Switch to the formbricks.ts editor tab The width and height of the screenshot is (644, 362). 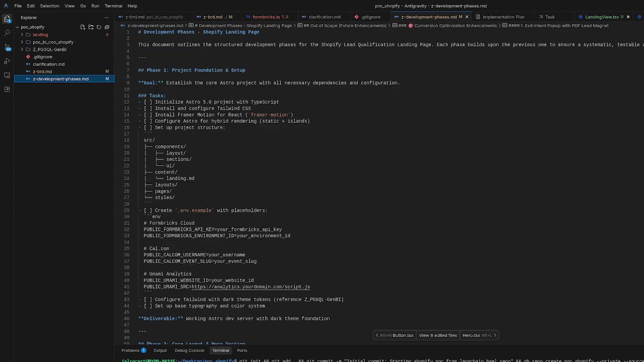(x=267, y=17)
